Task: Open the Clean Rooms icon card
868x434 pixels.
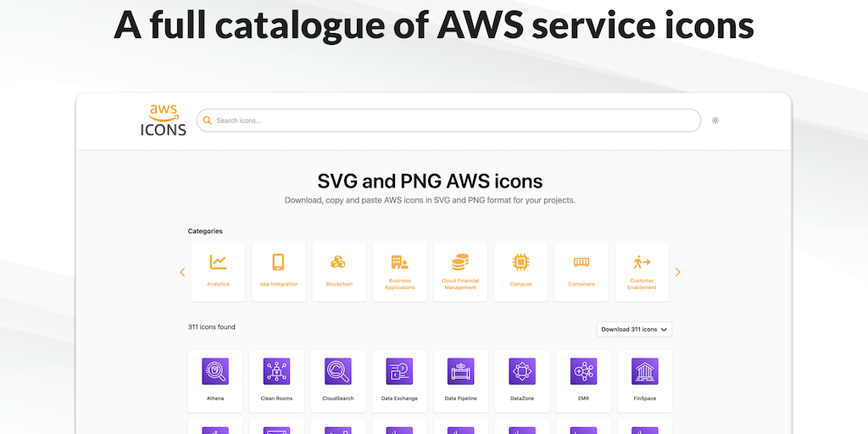Action: [277, 381]
